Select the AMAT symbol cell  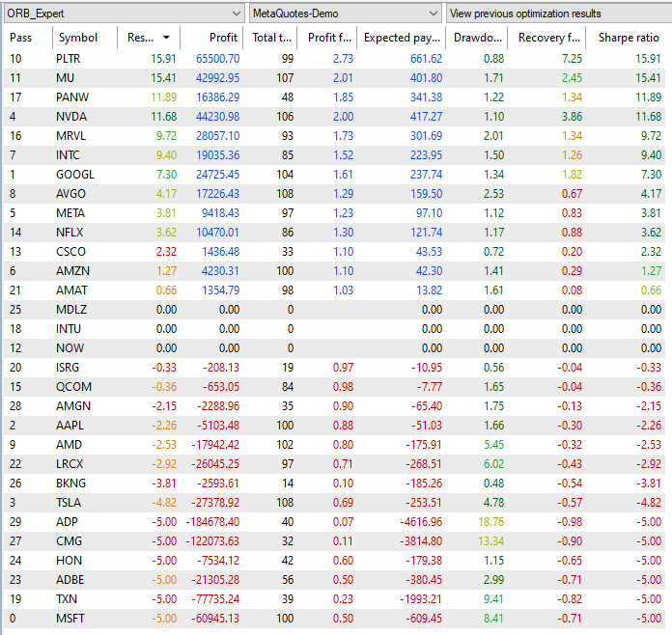pyautogui.click(x=71, y=290)
